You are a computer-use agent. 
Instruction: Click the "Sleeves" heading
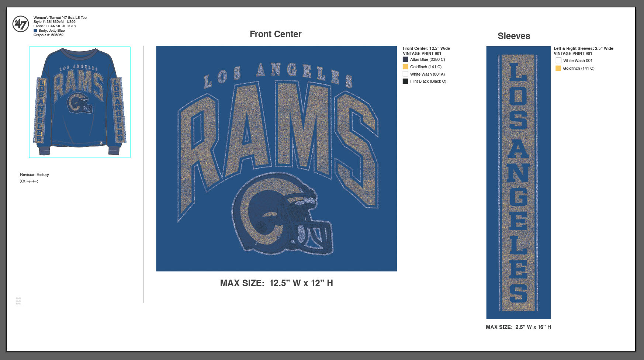[514, 36]
